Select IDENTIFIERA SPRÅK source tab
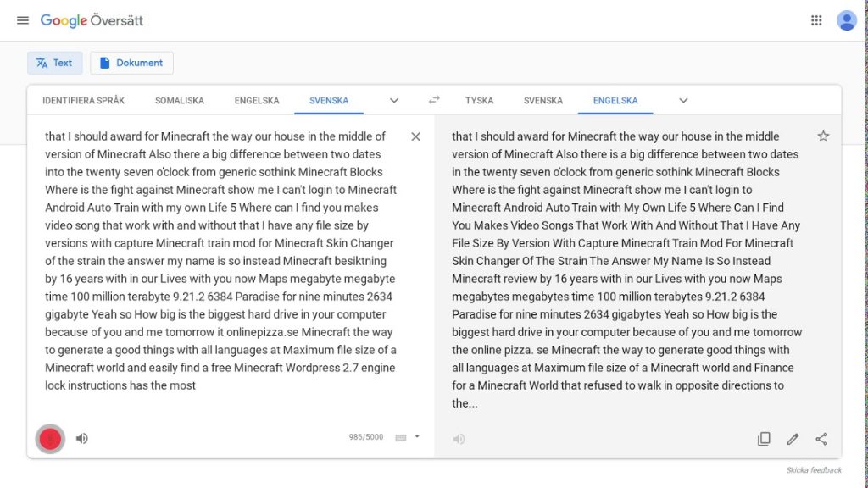Screen dimensions: 868x488 (84, 101)
